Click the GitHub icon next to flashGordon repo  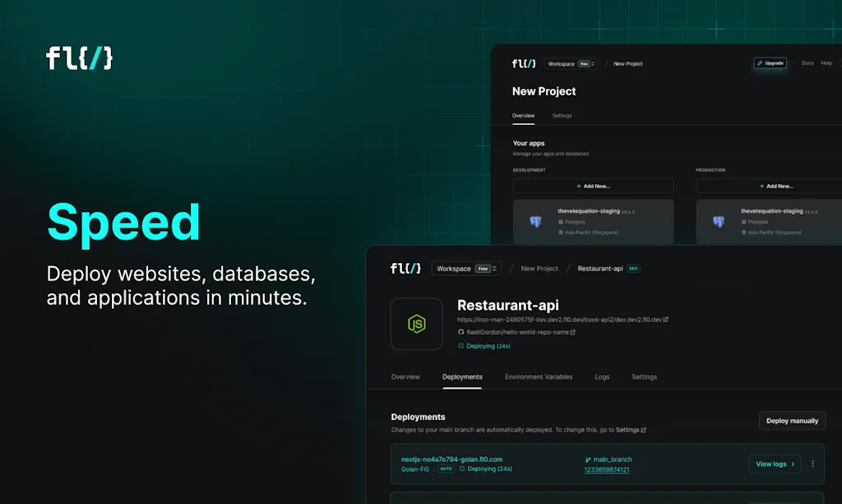461,332
